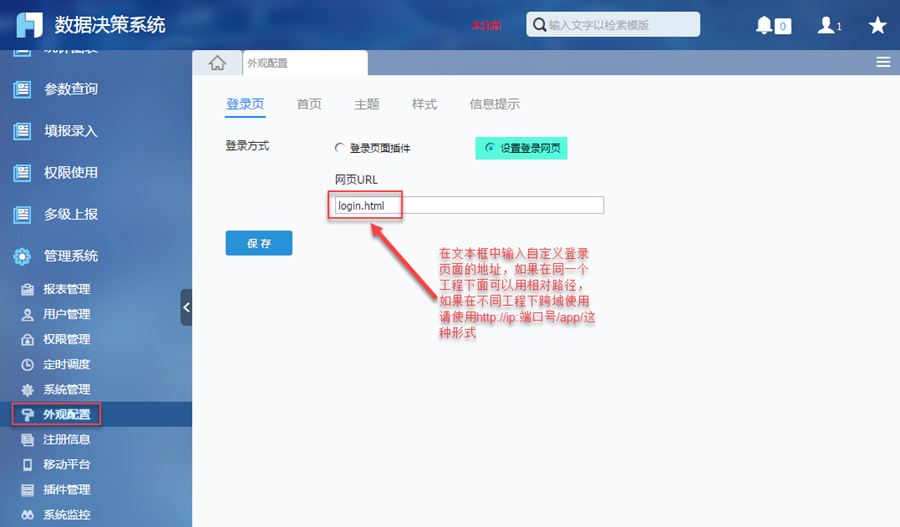
Task: Select 设置登录网页 radio button
Action: pos(490,148)
